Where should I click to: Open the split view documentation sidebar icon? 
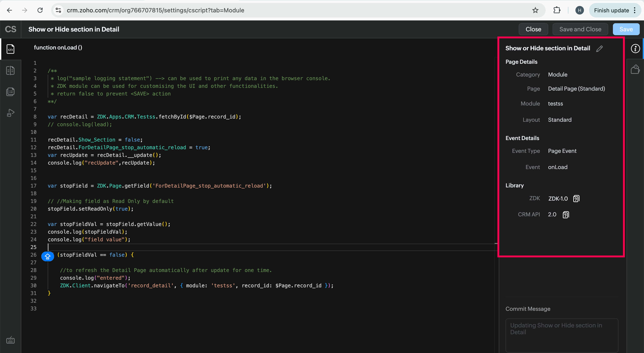[10, 71]
